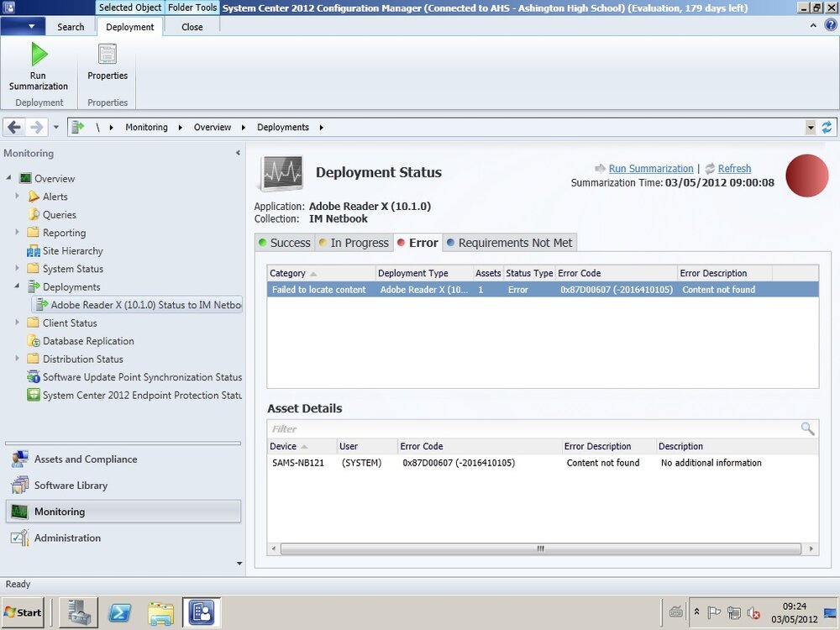The image size is (840, 630).
Task: Click Monitoring in the breadcrumb path
Action: click(146, 127)
